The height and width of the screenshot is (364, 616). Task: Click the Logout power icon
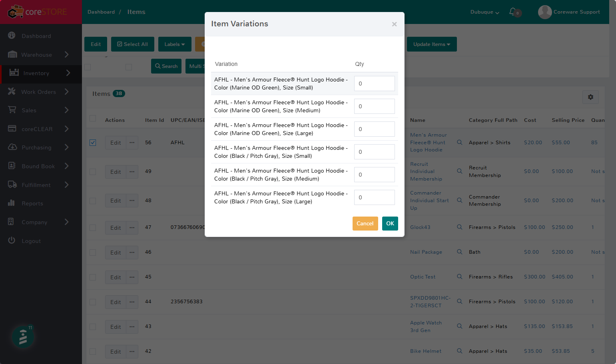click(x=12, y=240)
